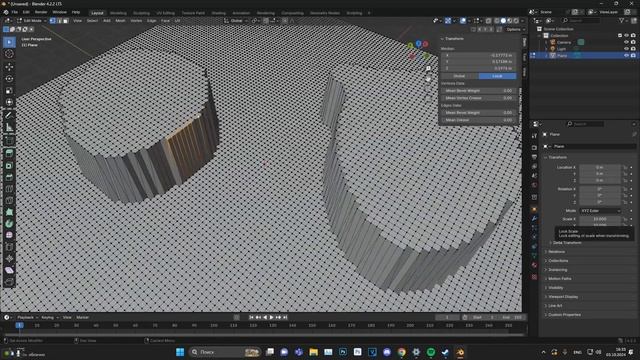Expand the Viewport Display panel

pos(562,297)
